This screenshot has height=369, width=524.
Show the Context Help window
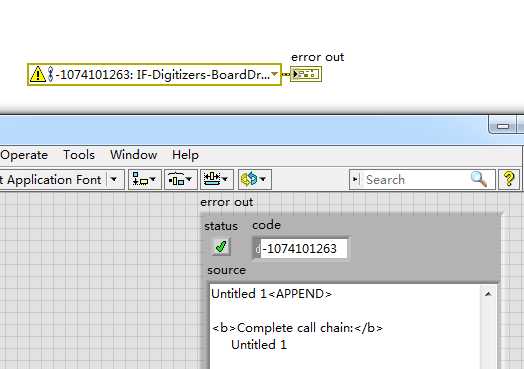[509, 179]
